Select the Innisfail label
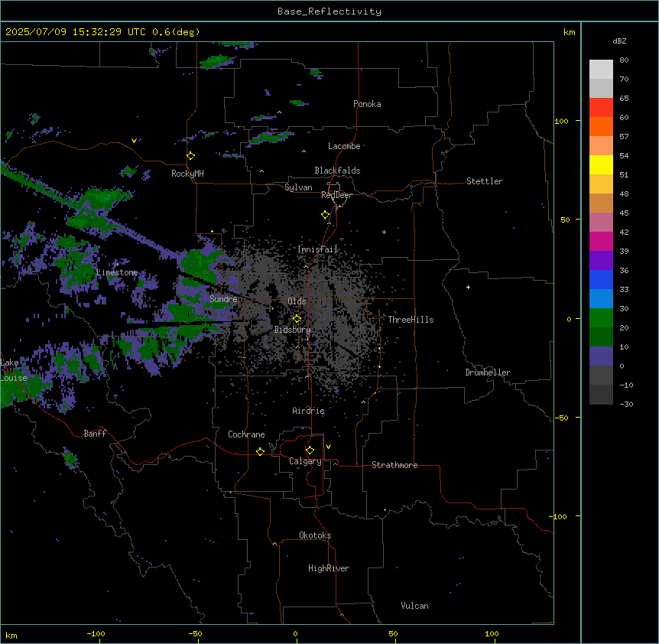 317,249
